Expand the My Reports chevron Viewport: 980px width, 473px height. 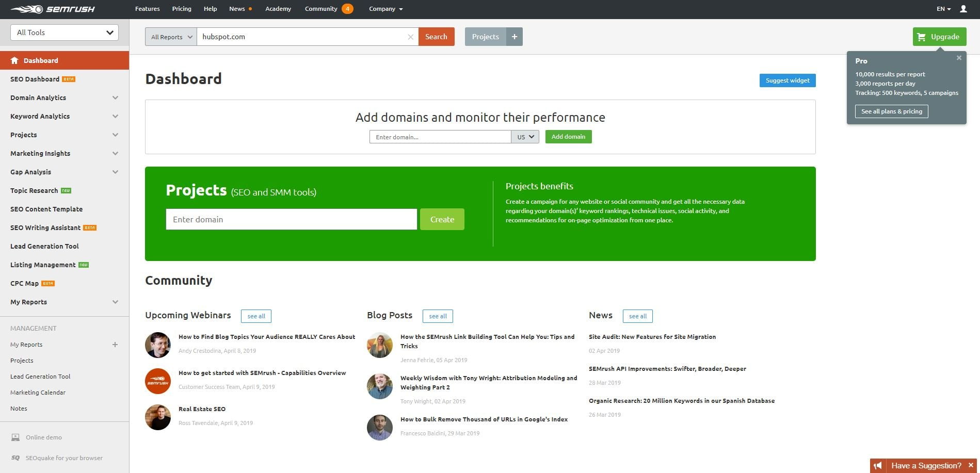115,302
